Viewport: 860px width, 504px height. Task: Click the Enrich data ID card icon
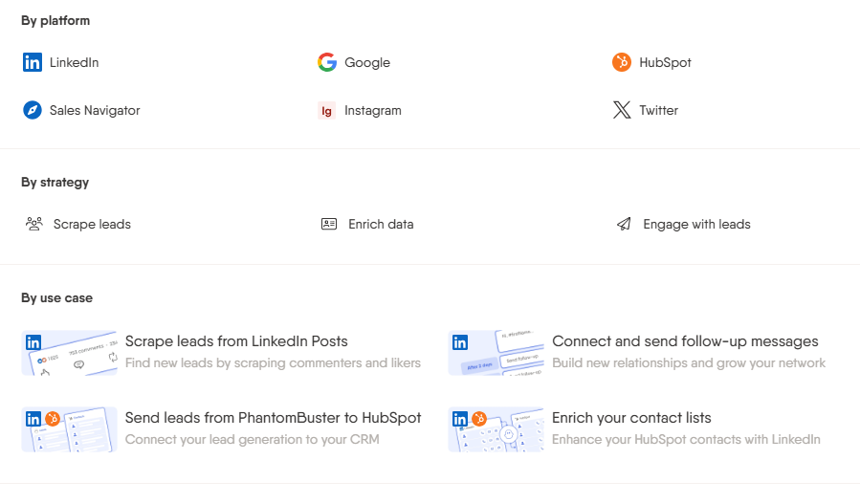329,224
